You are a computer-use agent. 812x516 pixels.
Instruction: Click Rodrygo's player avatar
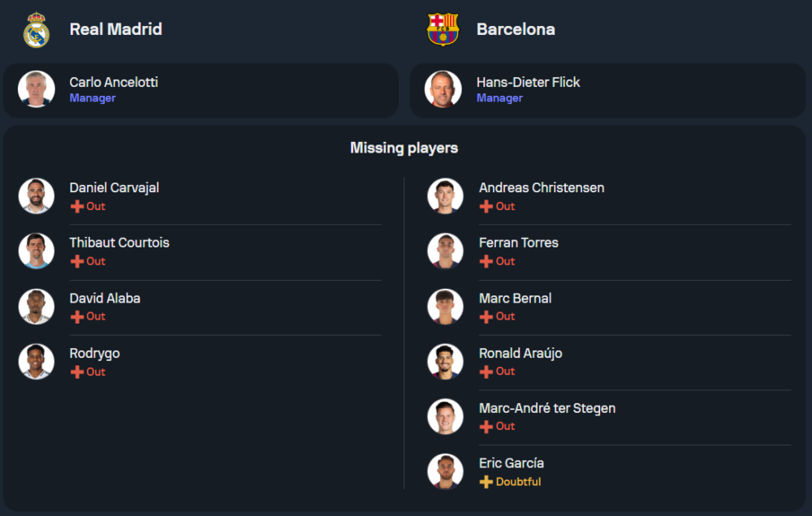click(x=37, y=361)
